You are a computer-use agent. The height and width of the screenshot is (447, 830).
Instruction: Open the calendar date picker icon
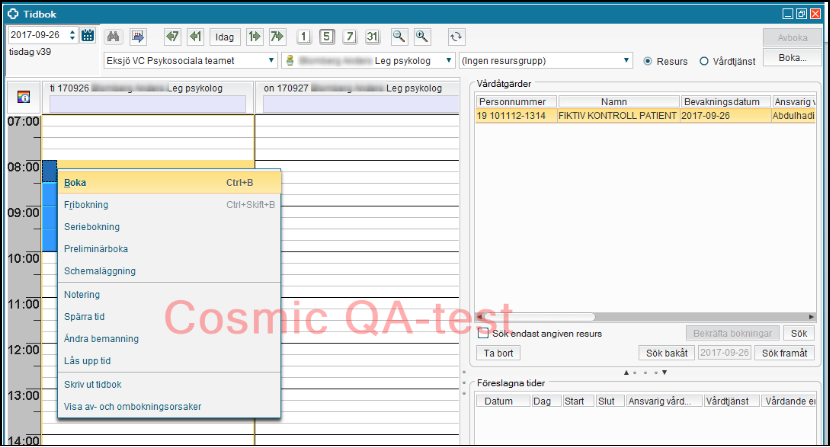coord(88,36)
